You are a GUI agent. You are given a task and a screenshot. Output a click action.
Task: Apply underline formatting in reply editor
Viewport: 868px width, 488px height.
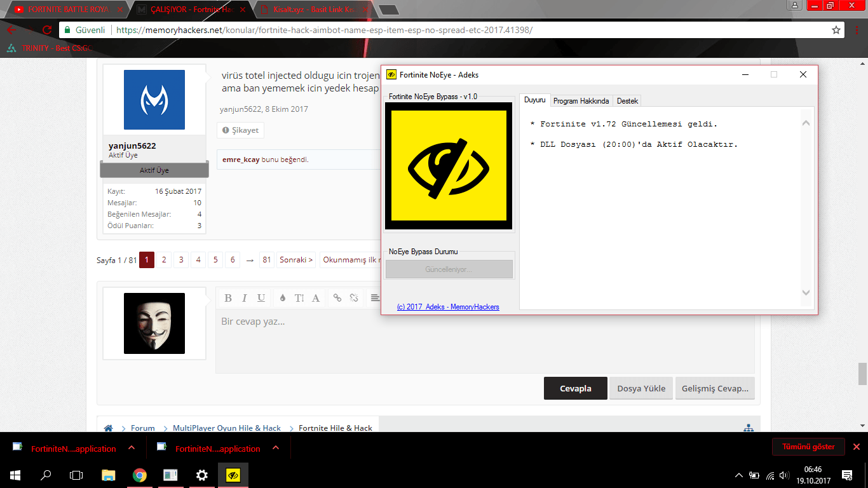click(261, 298)
